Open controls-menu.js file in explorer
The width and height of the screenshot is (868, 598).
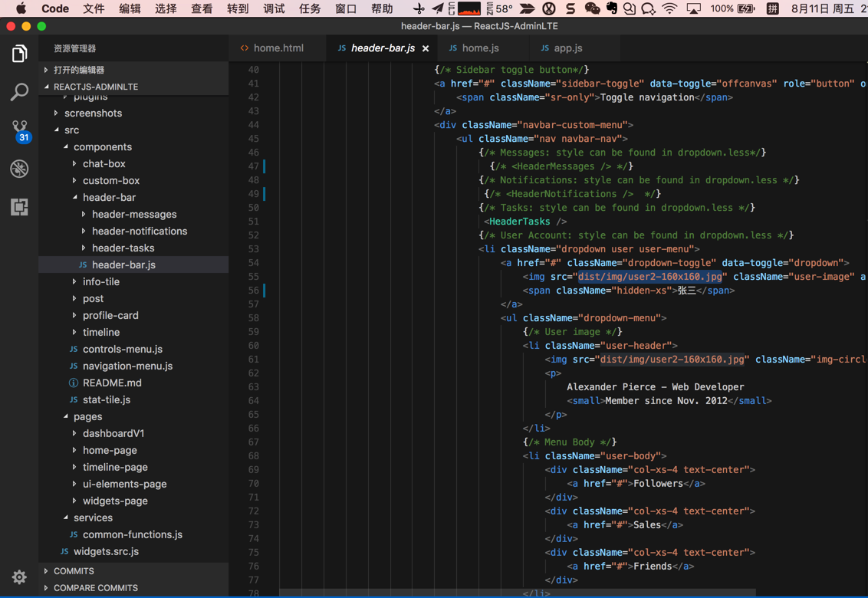[122, 349]
